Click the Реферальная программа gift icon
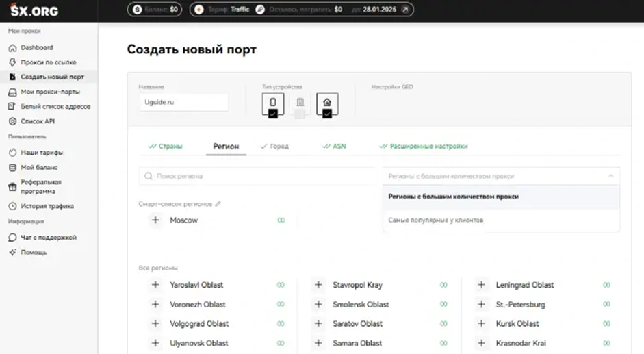The width and height of the screenshot is (644, 354). (13, 187)
